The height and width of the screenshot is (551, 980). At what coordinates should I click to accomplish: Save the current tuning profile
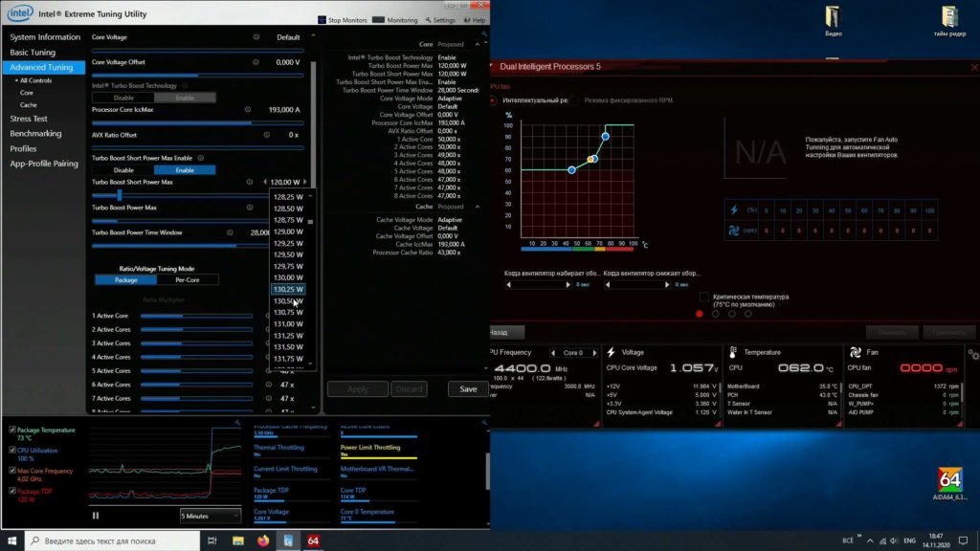(x=468, y=389)
